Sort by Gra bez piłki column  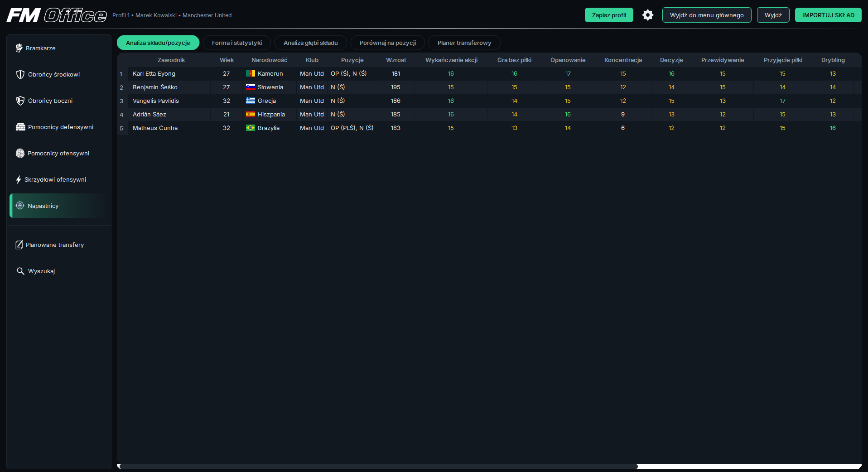[514, 60]
